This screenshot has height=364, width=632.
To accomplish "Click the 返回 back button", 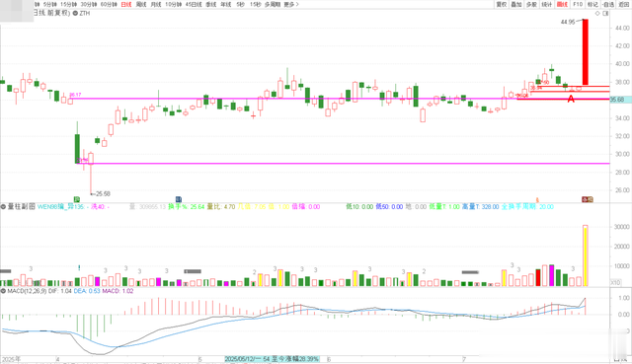I will 623,4.
